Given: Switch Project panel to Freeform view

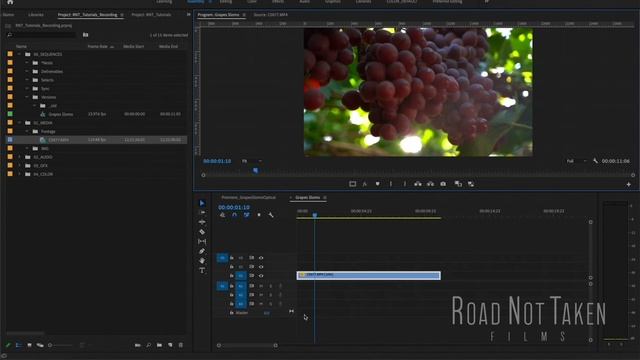Looking at the screenshot, I should pyautogui.click(x=40, y=345).
